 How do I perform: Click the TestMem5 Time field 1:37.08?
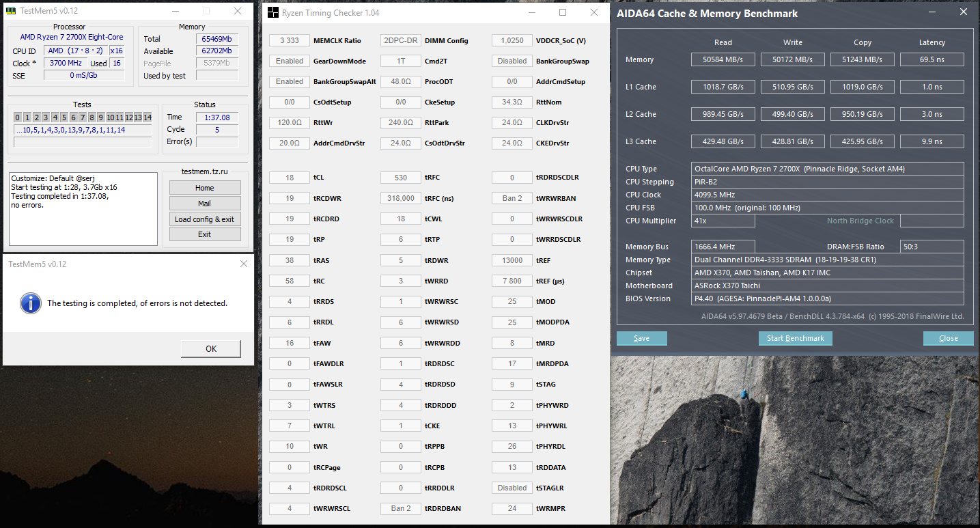click(x=217, y=117)
